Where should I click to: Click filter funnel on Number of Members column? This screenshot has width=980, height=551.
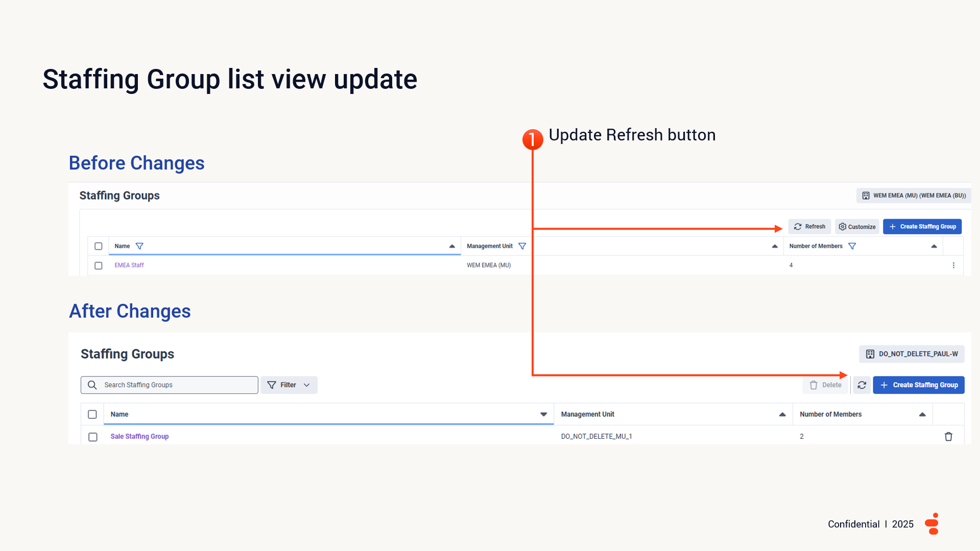click(852, 246)
